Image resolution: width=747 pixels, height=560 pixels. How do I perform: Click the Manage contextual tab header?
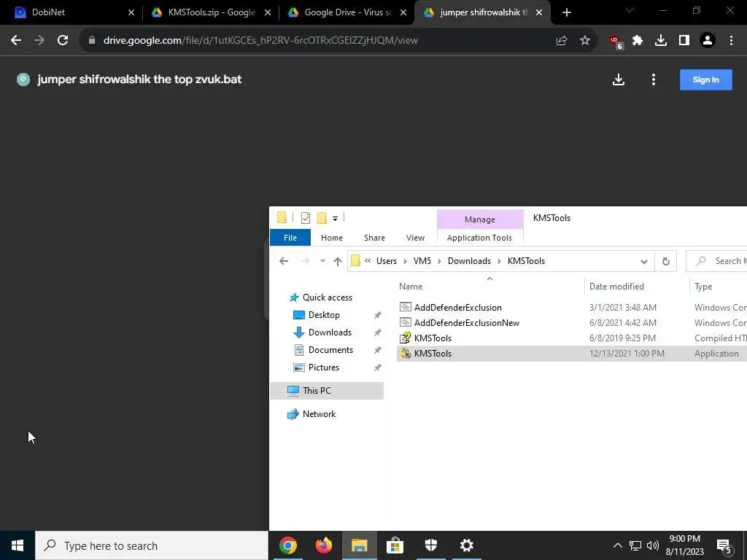480,219
